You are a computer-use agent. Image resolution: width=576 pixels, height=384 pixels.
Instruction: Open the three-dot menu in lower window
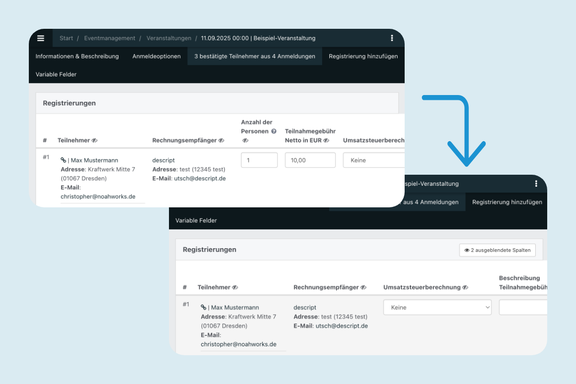[x=536, y=184]
